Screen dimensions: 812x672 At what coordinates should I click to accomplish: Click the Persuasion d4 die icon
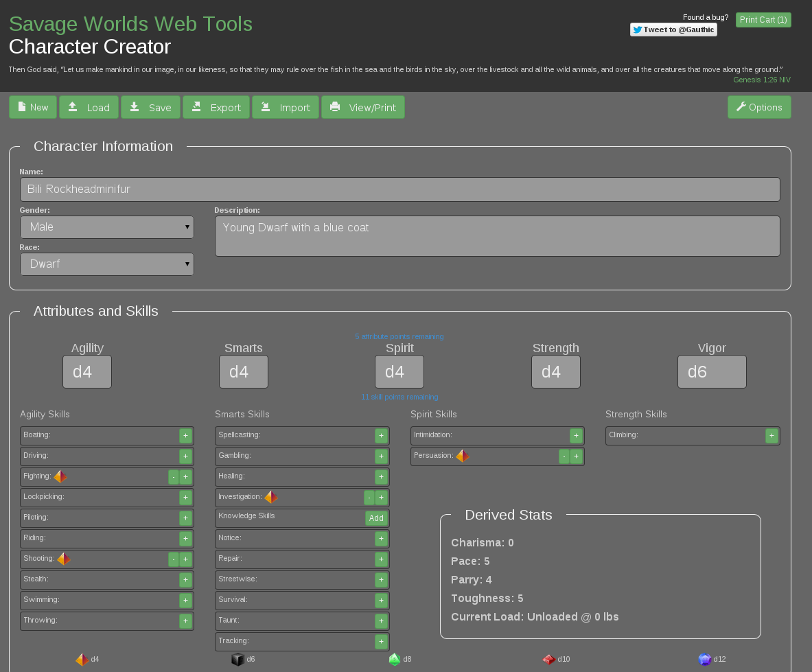(463, 456)
